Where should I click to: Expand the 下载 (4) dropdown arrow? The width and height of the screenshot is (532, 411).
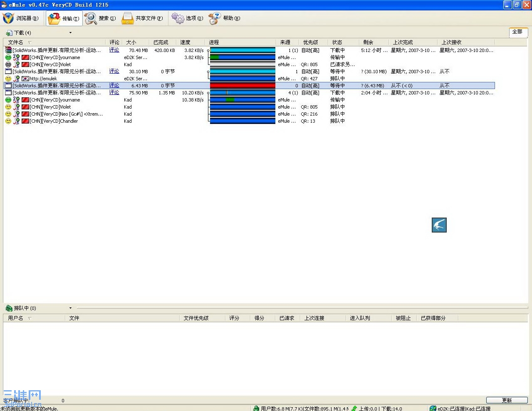pyautogui.click(x=70, y=33)
